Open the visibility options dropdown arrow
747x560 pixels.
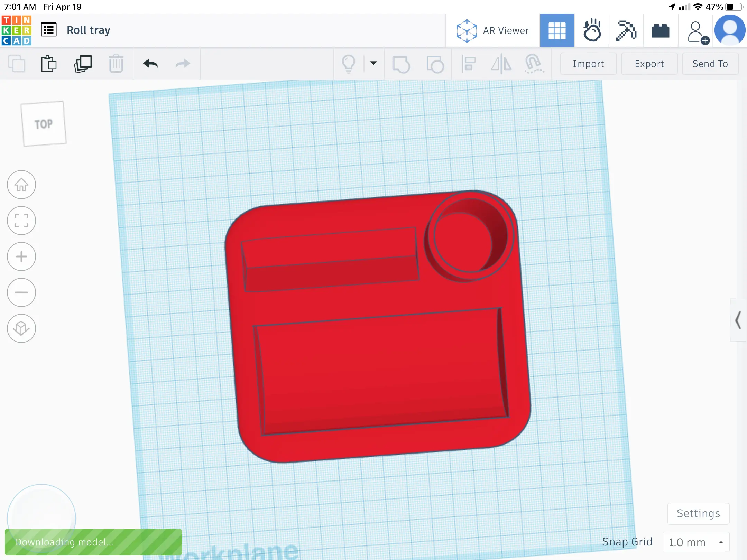[x=373, y=63]
